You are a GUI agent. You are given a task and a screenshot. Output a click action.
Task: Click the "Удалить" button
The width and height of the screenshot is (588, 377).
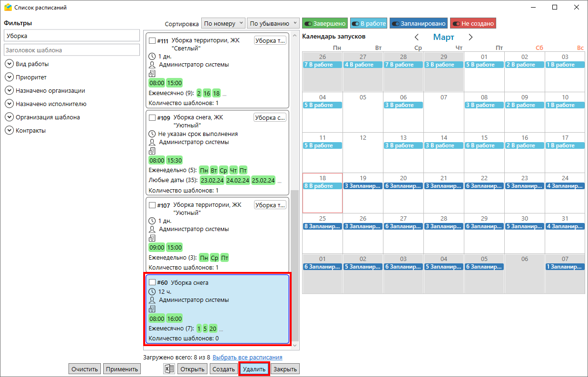click(254, 369)
